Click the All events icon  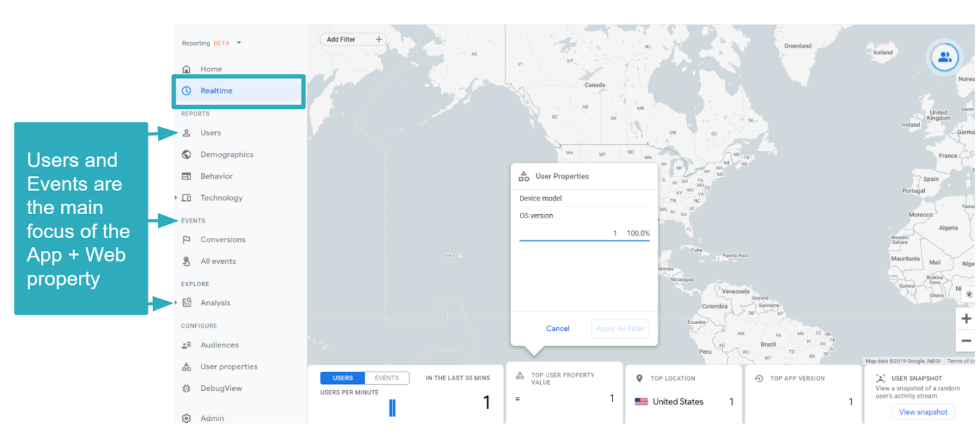coord(186,261)
